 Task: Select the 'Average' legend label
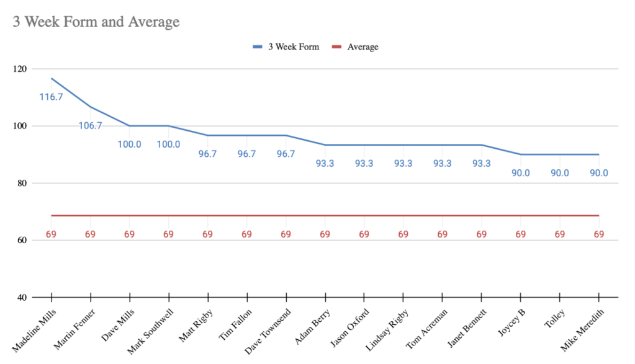pyautogui.click(x=363, y=47)
